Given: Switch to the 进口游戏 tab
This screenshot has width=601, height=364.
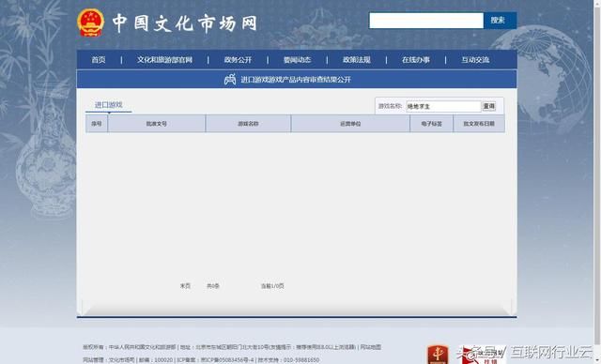Looking at the screenshot, I should click(109, 105).
